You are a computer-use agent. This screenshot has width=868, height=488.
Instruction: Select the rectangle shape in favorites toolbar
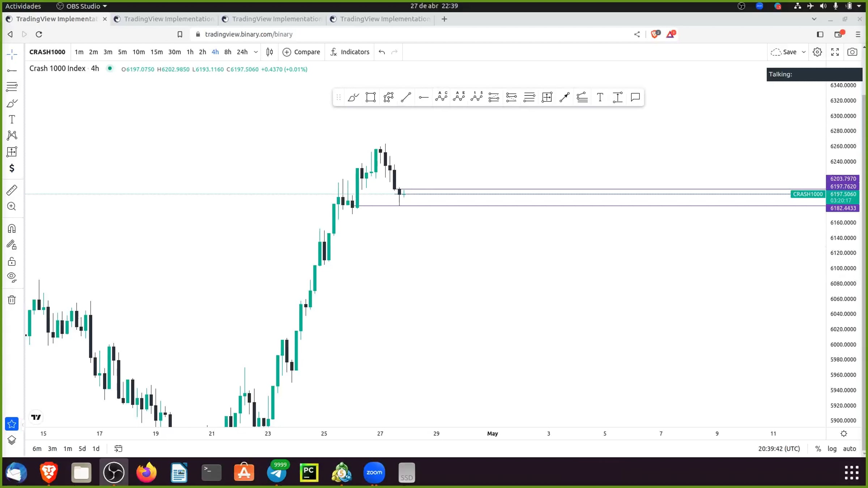pos(371,97)
